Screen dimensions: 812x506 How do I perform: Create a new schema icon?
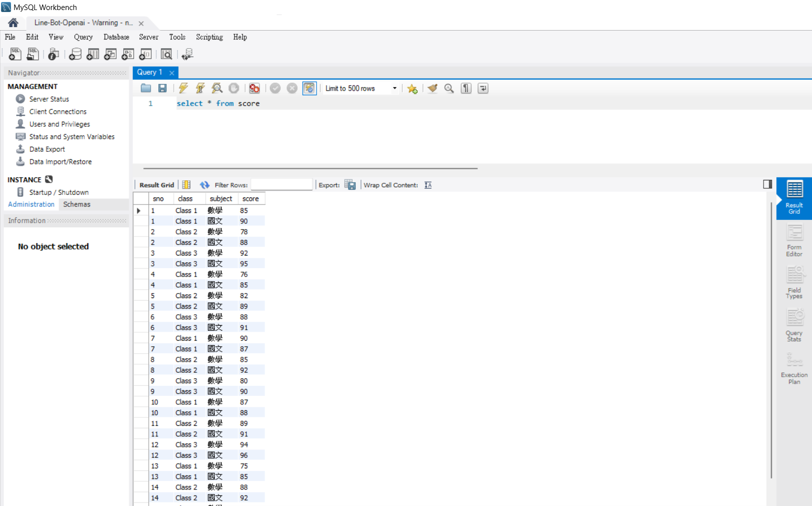tap(75, 54)
